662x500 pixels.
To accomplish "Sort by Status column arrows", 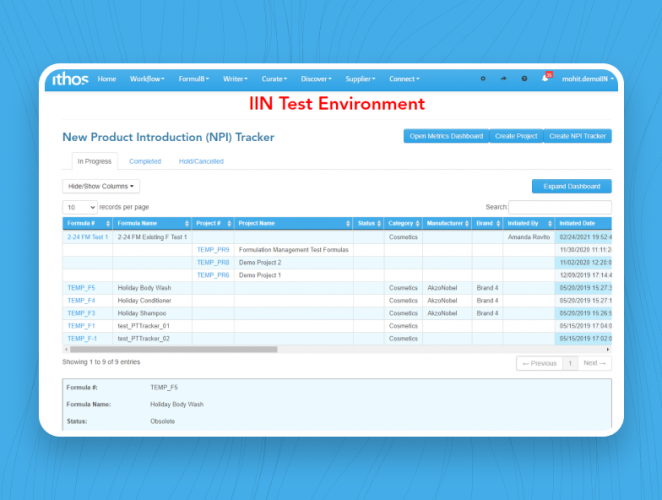I will coord(379,223).
